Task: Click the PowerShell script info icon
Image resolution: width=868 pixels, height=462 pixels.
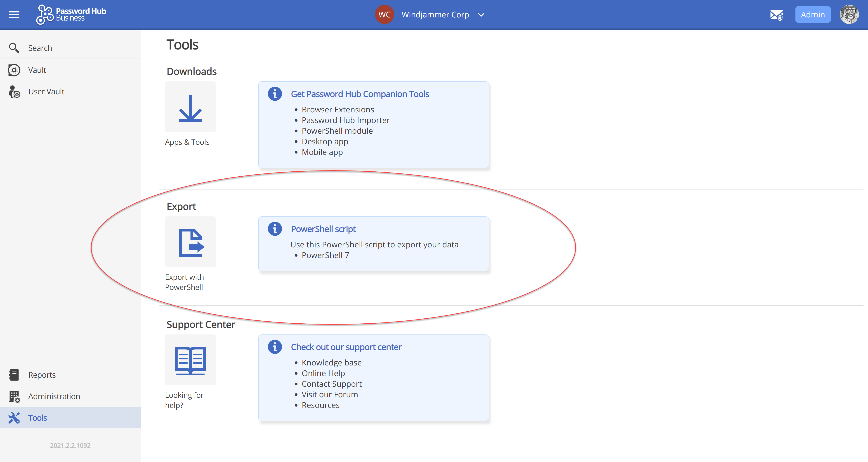Action: (275, 229)
